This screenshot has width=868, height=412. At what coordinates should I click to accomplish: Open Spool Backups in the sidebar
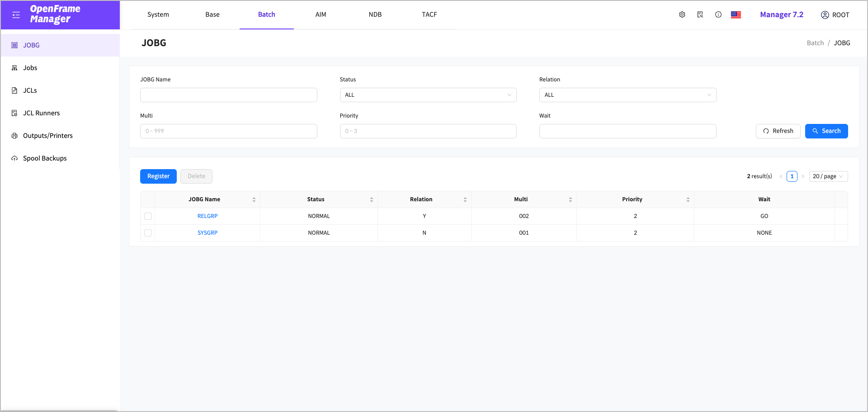[x=60, y=158]
